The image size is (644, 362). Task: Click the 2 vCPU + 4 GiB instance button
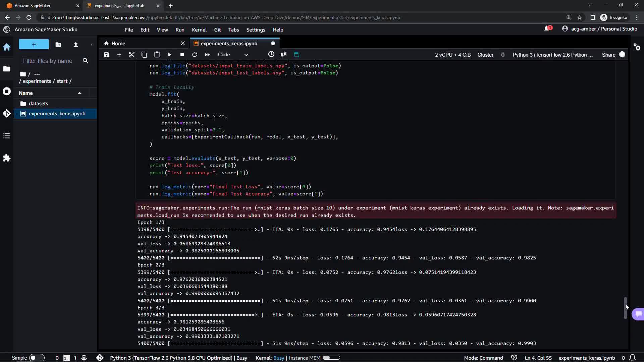click(x=452, y=55)
